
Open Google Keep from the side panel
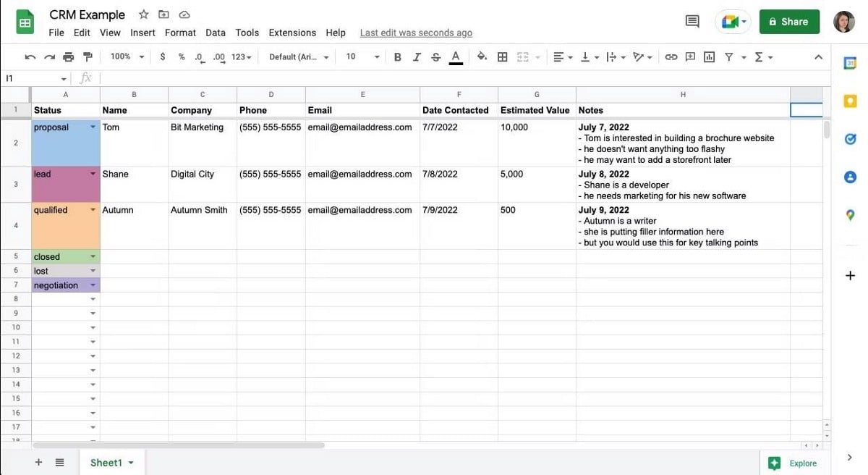[850, 101]
